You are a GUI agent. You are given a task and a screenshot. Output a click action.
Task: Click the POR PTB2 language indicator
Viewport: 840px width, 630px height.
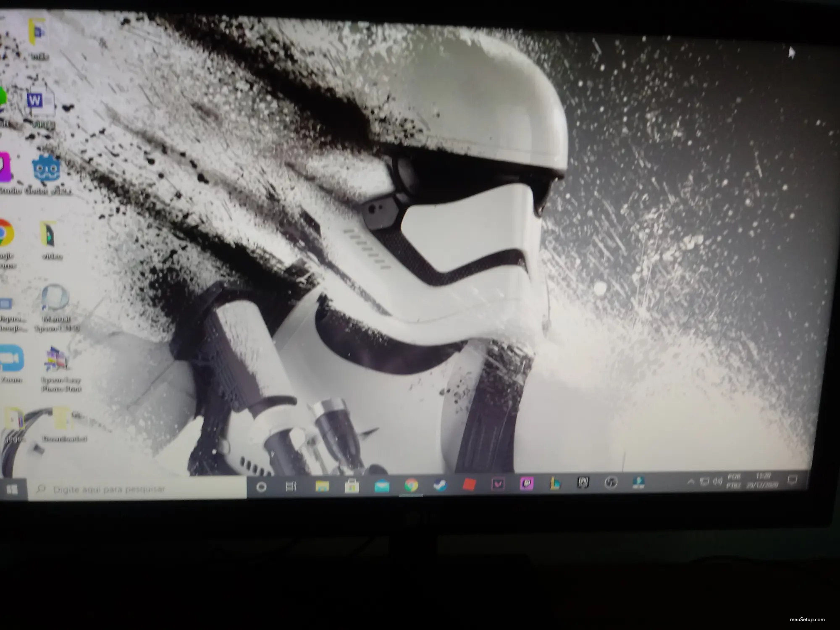(734, 481)
